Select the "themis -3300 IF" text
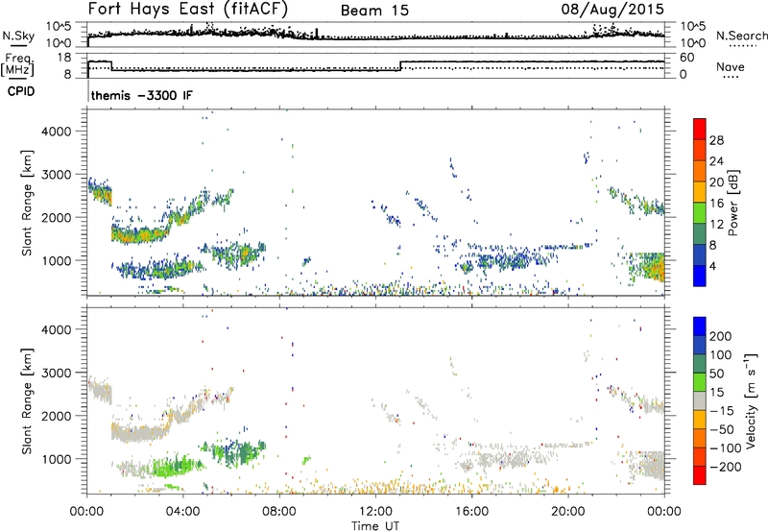Viewport: 768px width, 532px height. click(x=142, y=95)
